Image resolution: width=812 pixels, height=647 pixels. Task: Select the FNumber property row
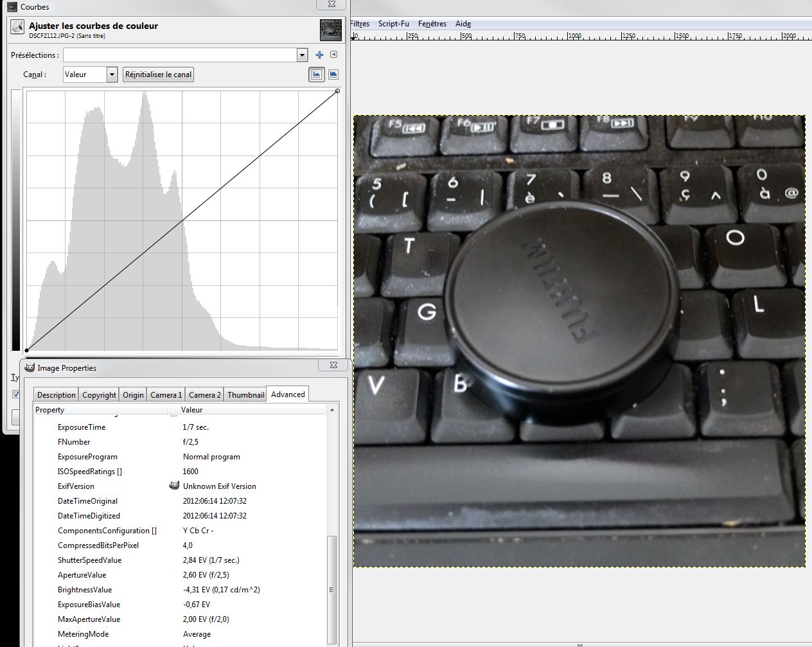[x=181, y=442]
